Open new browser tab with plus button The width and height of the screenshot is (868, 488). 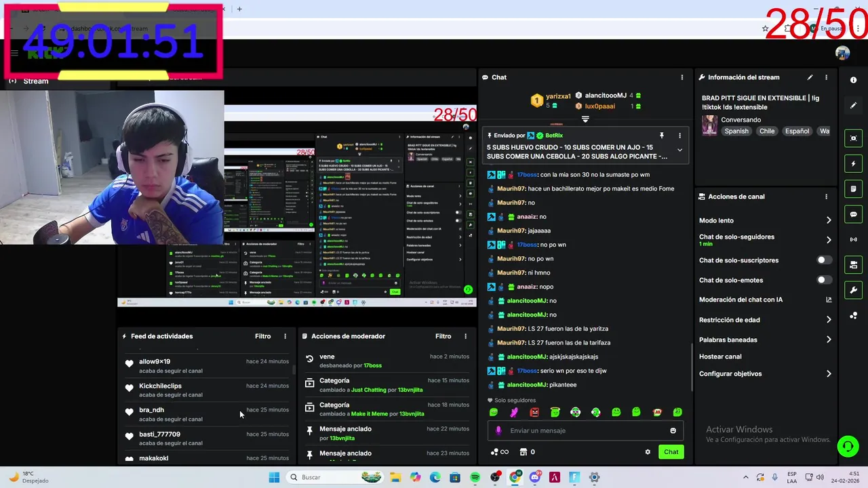click(239, 9)
